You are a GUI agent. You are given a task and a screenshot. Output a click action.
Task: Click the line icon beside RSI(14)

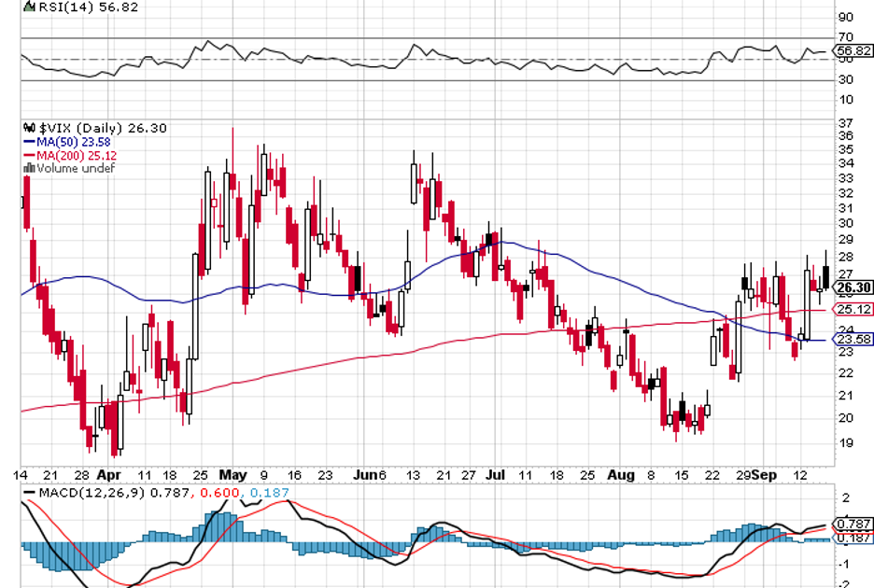(28, 6)
